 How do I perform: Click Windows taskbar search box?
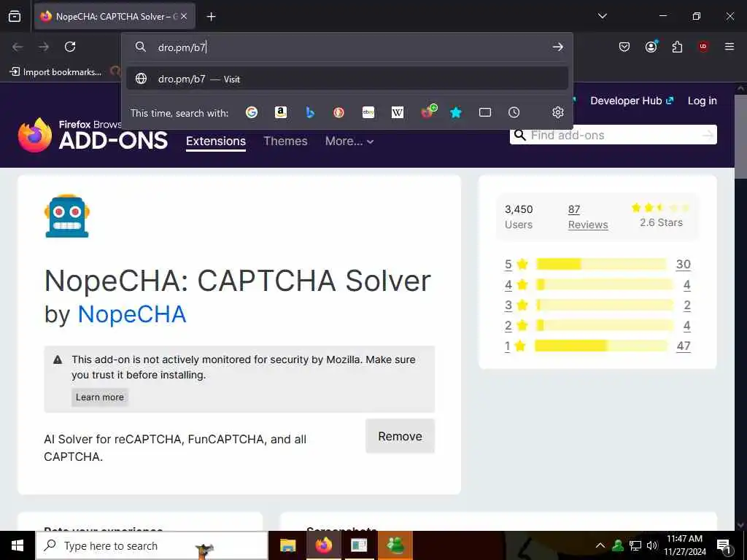pos(152,545)
